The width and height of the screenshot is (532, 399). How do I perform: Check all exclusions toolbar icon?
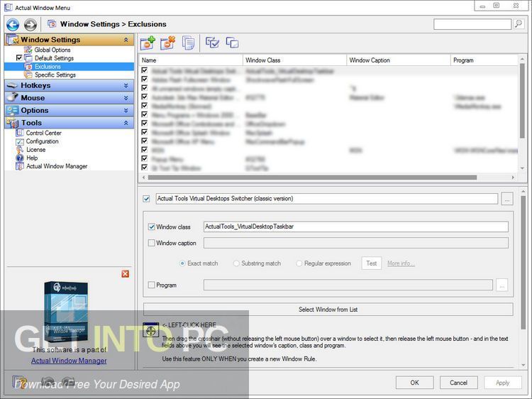(x=212, y=43)
